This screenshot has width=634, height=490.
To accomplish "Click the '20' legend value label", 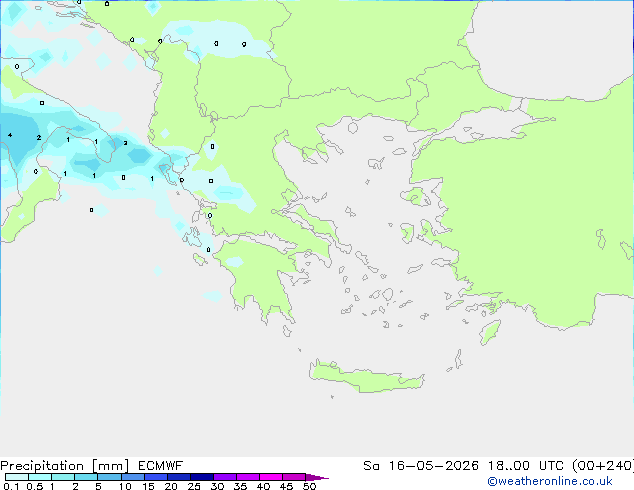I will click(171, 486).
